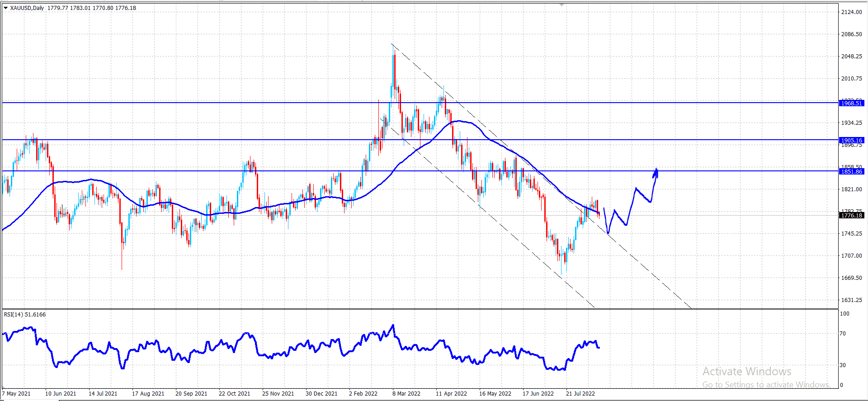Viewport: 868px width, 401px height.
Task: Click the 1905.16 horizontal line price label
Action: click(x=851, y=140)
